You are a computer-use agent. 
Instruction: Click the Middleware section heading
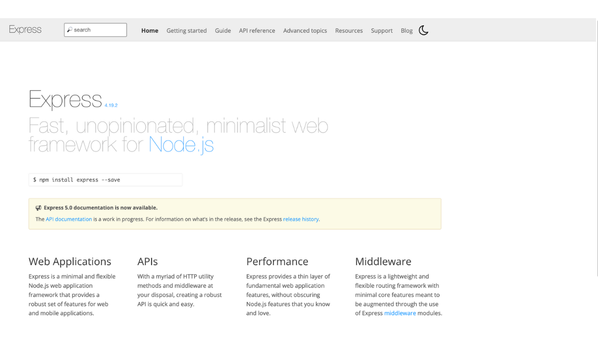[x=383, y=261]
